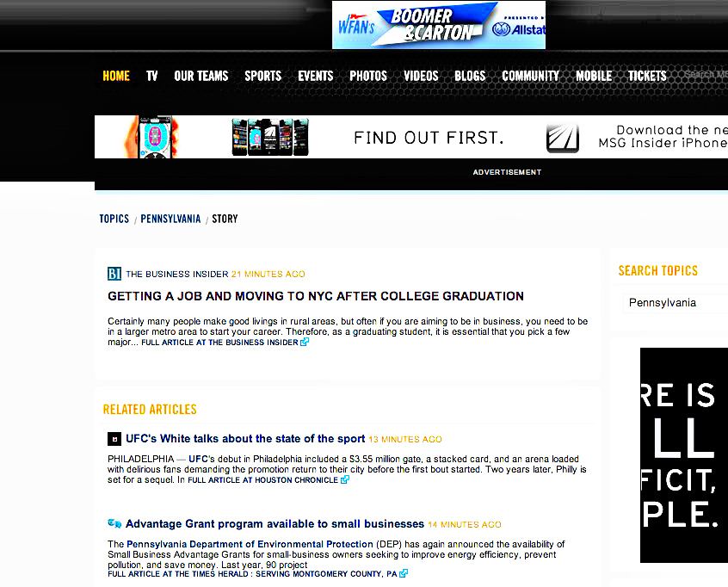Click the Houston Chronicle source icon
The width and height of the screenshot is (728, 587).
coord(114,439)
